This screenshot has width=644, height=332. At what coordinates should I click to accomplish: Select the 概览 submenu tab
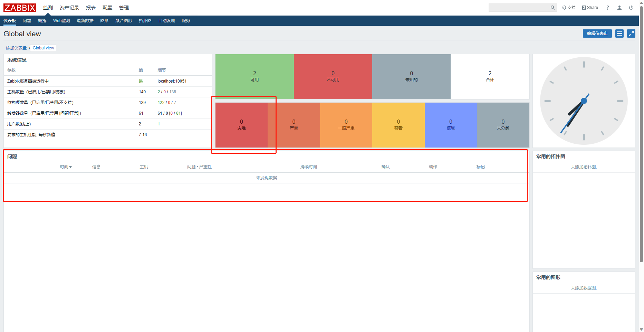pyautogui.click(x=42, y=21)
